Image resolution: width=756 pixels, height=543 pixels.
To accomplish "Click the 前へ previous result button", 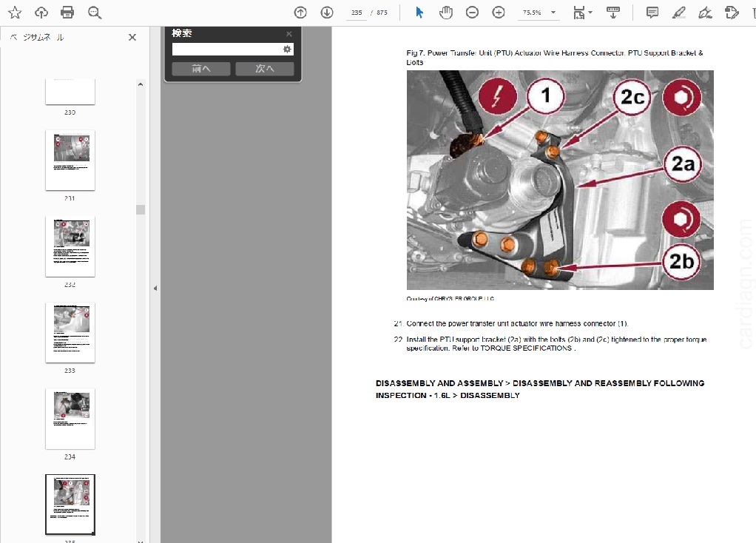I will (201, 69).
